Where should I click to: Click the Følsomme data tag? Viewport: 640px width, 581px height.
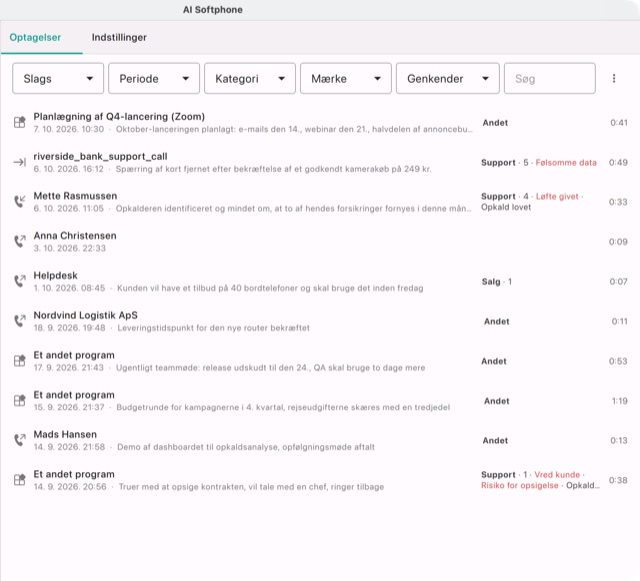coord(566,163)
